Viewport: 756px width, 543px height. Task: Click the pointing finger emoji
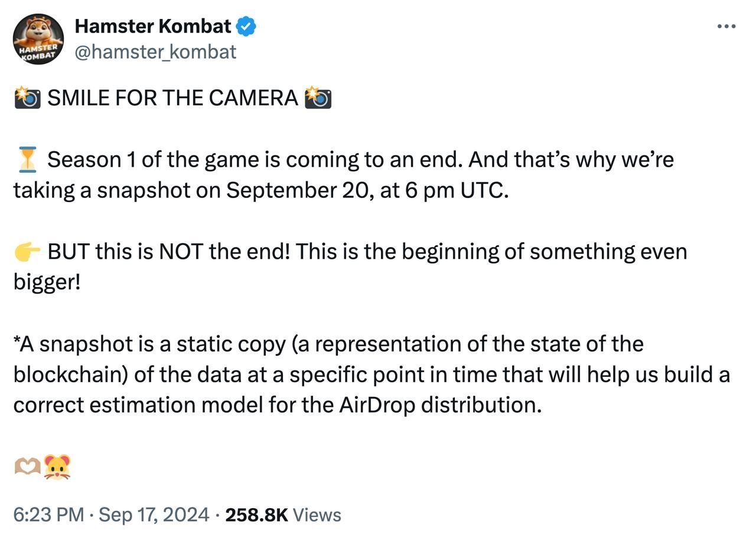27,252
